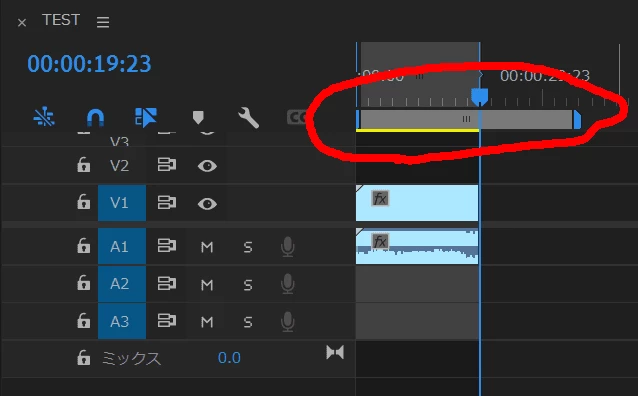The height and width of the screenshot is (396, 638).
Task: Toggle lock on A2 track
Action: click(83, 283)
